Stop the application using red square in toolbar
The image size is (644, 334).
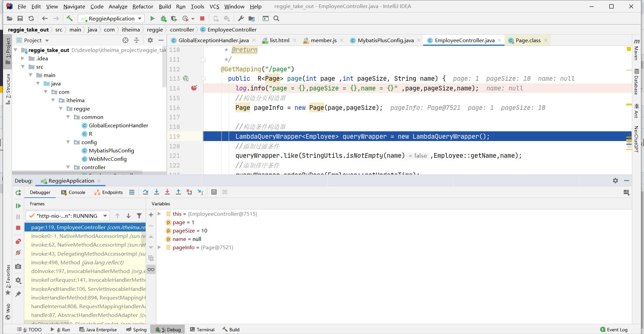(202, 18)
